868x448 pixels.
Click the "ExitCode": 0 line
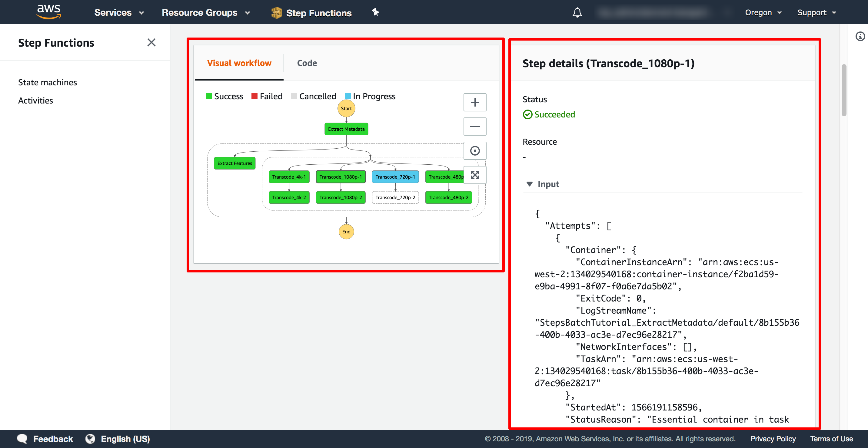610,298
